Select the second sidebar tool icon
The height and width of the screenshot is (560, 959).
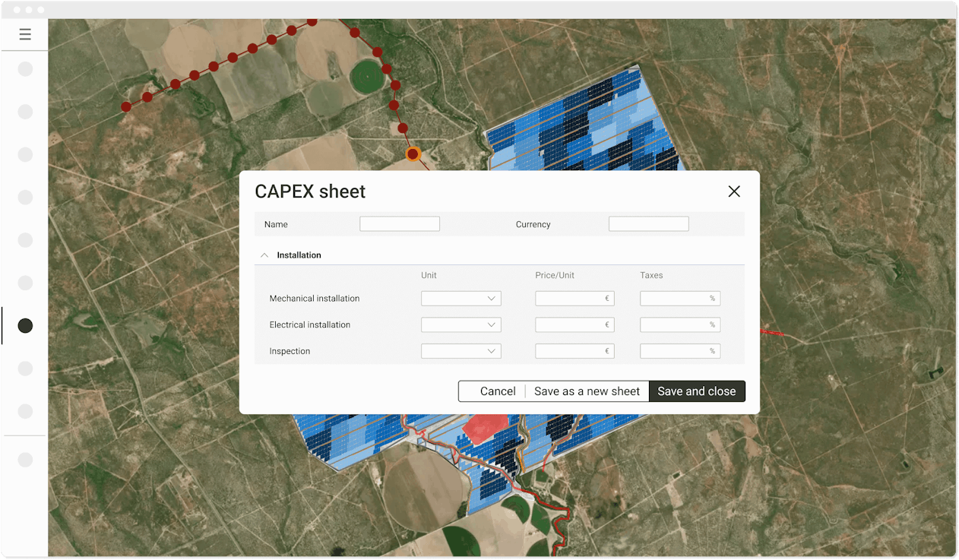pyautogui.click(x=25, y=111)
